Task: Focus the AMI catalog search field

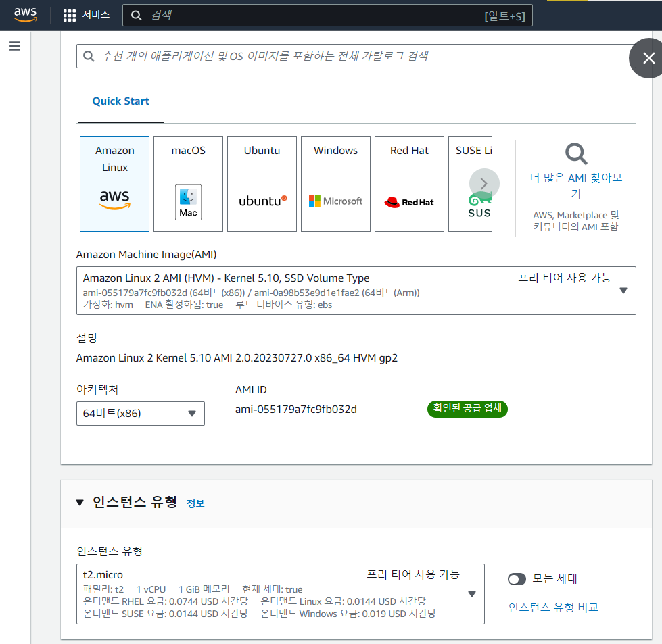Action: [356, 56]
